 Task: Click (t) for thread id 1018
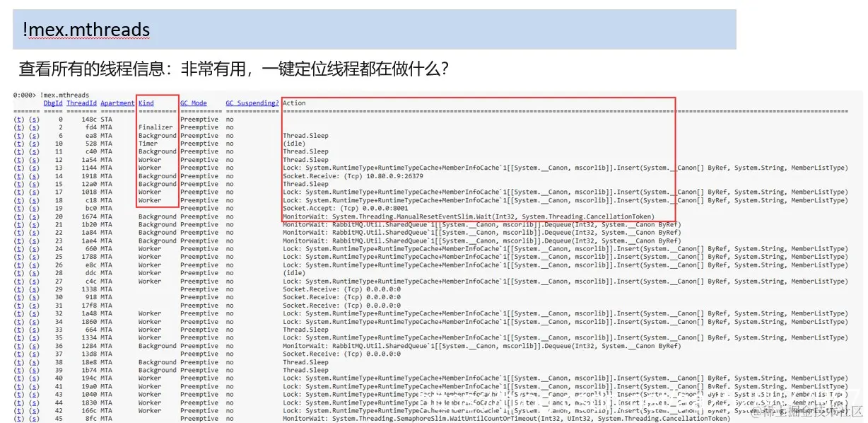19,192
